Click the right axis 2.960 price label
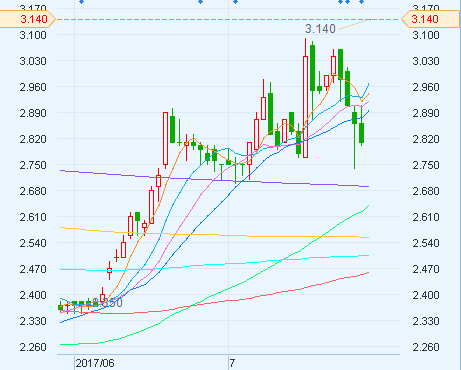461x370 pixels. (426, 87)
